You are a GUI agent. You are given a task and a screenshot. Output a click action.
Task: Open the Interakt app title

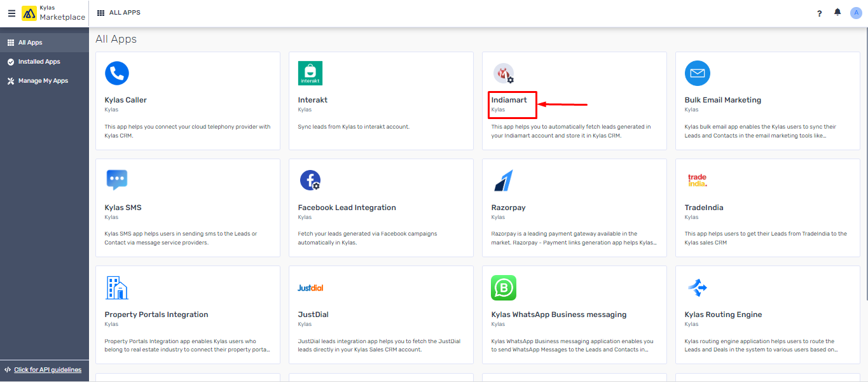(313, 100)
